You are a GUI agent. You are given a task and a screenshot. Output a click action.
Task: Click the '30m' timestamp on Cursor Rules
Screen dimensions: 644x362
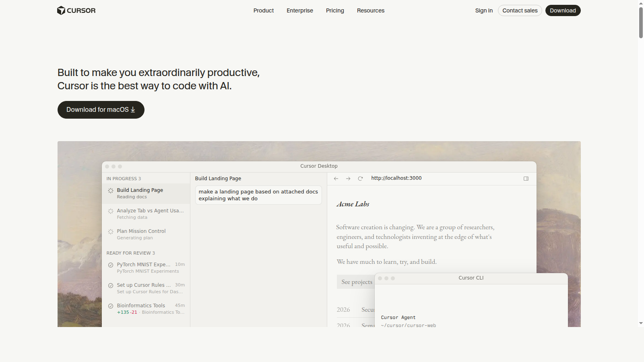pos(180,285)
